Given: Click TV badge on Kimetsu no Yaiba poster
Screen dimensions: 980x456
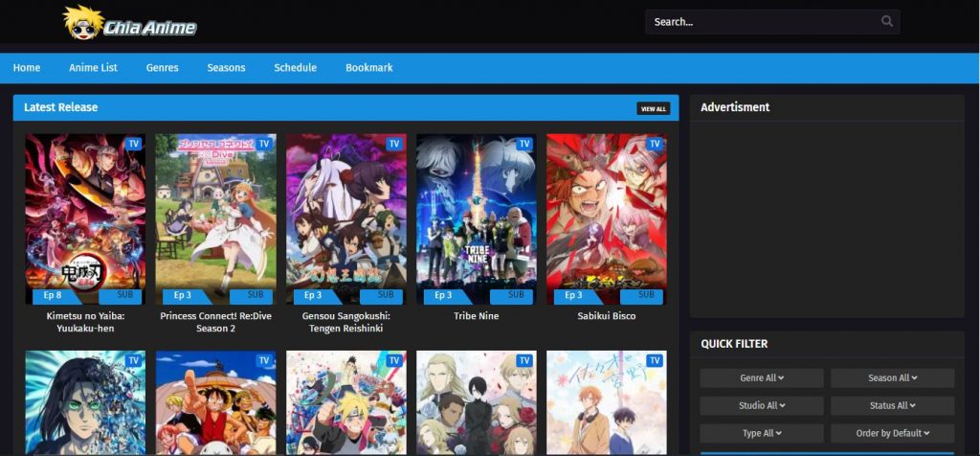Looking at the screenshot, I should 133,144.
